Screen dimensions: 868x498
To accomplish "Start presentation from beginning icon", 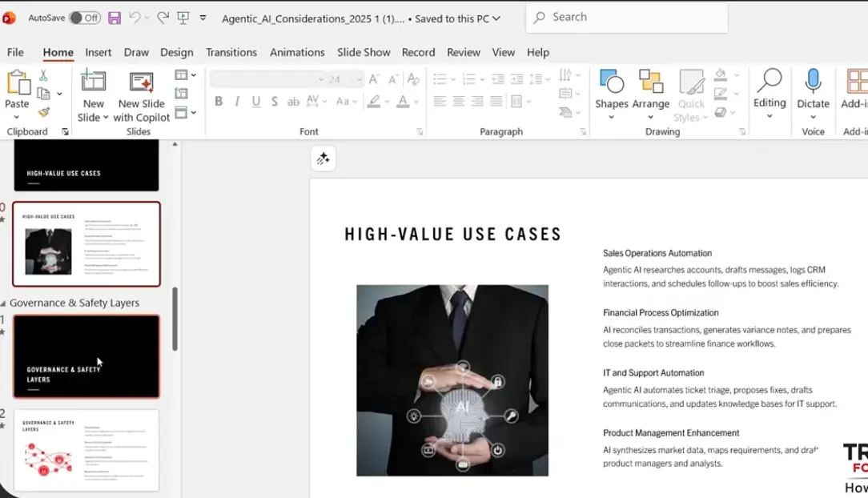I will [183, 18].
